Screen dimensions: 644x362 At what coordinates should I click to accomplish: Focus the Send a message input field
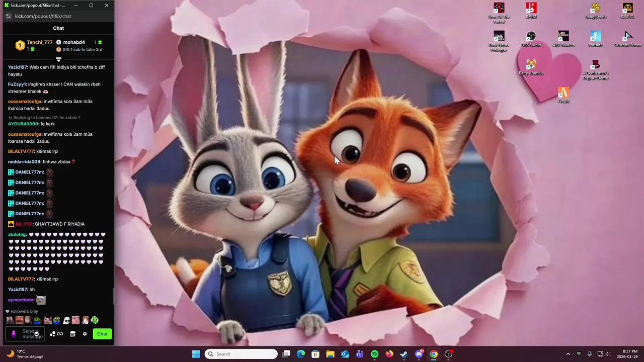[25, 334]
